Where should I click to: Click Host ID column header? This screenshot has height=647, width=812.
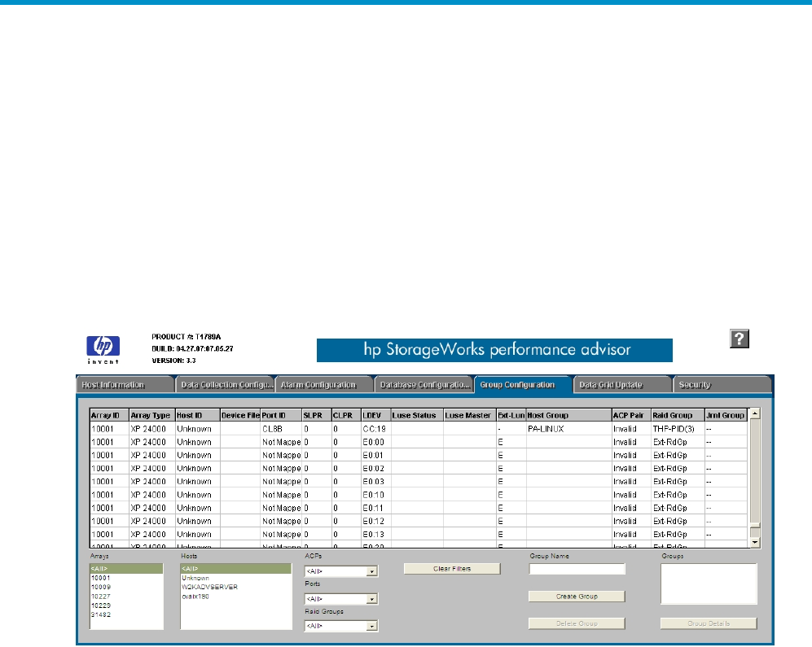198,415
